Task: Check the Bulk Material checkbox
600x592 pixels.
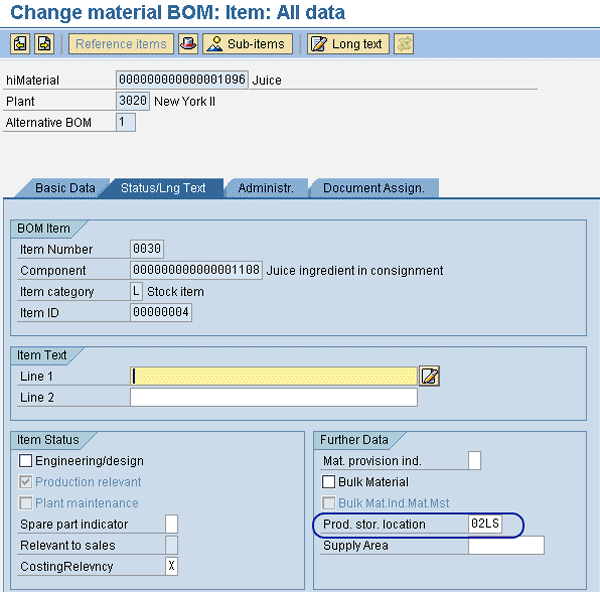Action: pos(329,482)
